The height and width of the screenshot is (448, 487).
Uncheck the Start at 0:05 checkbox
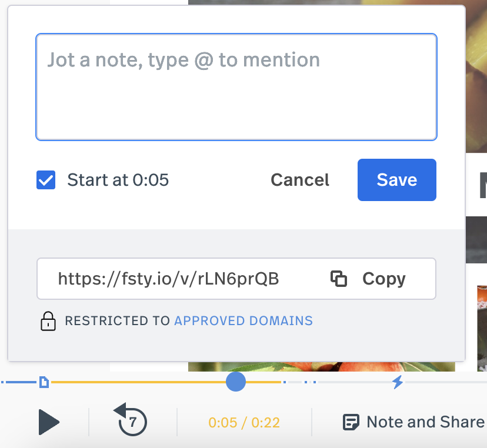[46, 180]
